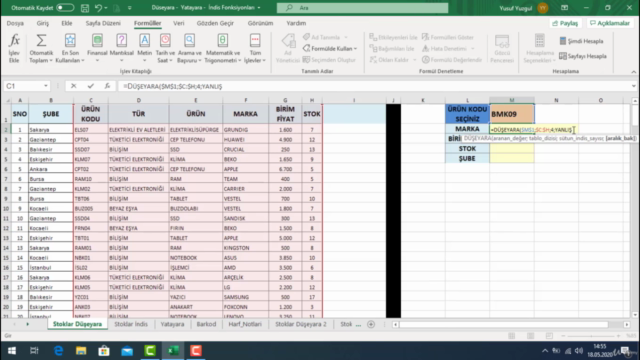Select the STOK result cell in column M
Image resolution: width=640 pixels, height=360 pixels.
point(512,149)
